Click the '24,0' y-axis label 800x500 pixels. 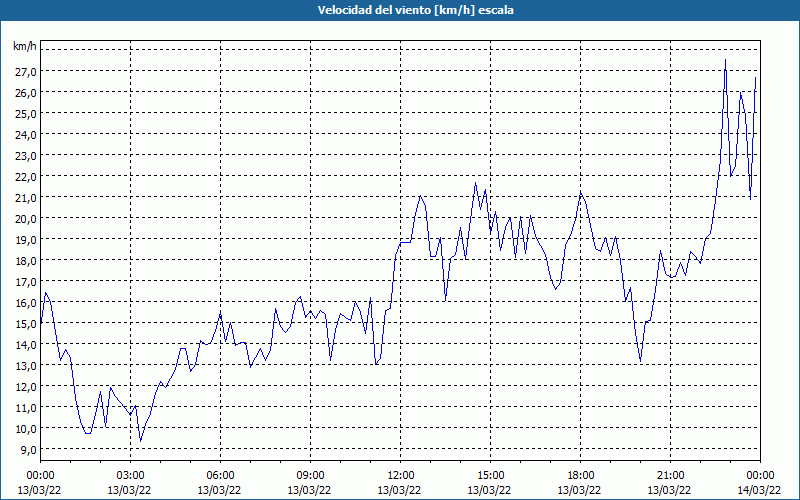pos(26,135)
